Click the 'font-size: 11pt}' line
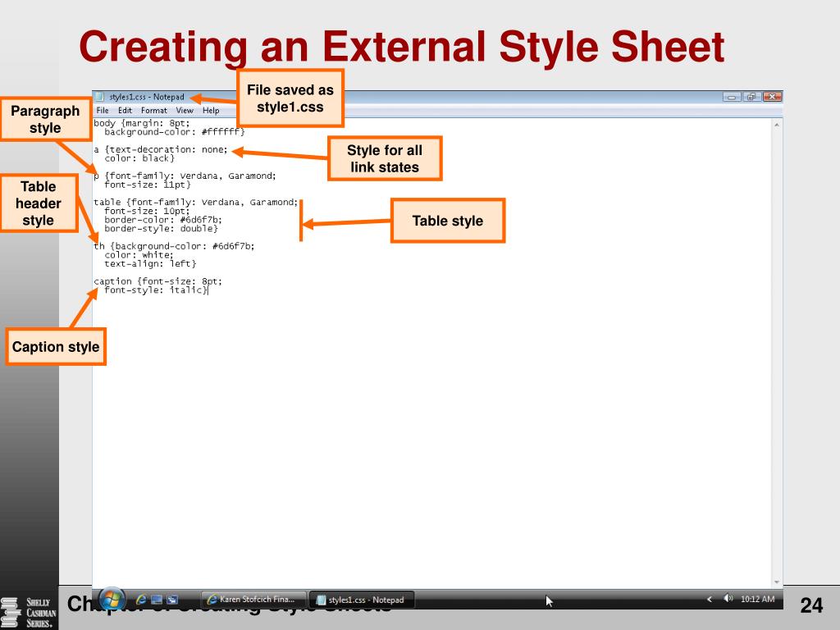This screenshot has width=840, height=630. click(x=148, y=185)
